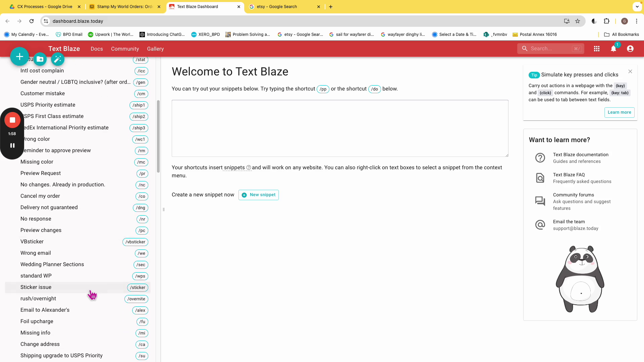This screenshot has width=644, height=362.
Task: Select the Sticker issue snippet
Action: pyautogui.click(x=36, y=287)
